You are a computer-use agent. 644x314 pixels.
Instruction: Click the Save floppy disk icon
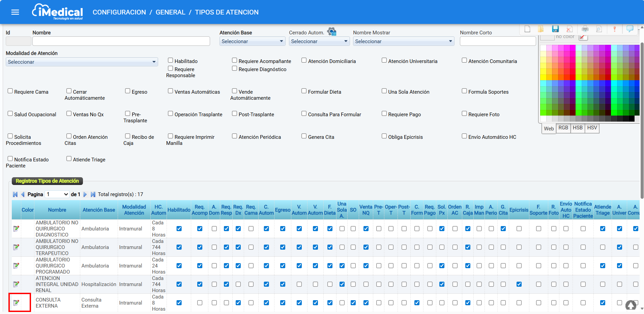555,29
